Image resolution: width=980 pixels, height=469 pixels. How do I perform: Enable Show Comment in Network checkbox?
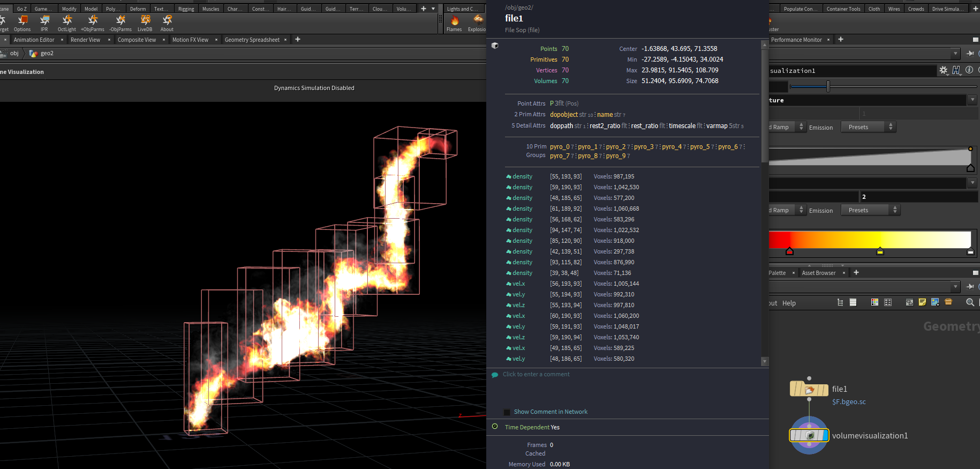click(507, 412)
